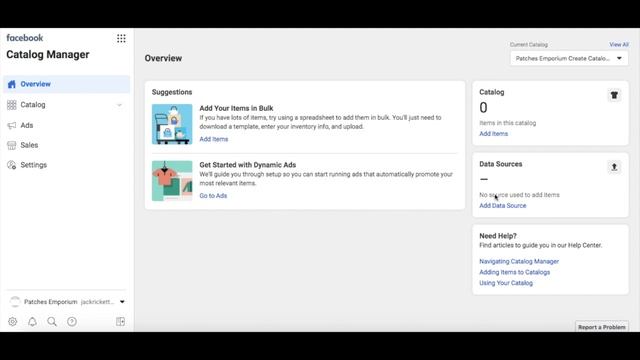640x360 pixels.
Task: Click the Catalog card t-shirt icon
Action: pos(614,95)
